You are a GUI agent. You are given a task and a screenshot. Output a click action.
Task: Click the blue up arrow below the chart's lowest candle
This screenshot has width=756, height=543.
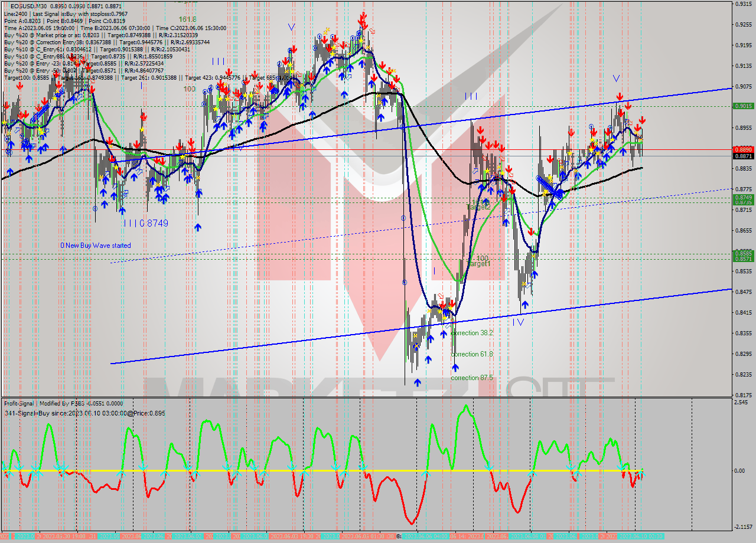tap(417, 382)
